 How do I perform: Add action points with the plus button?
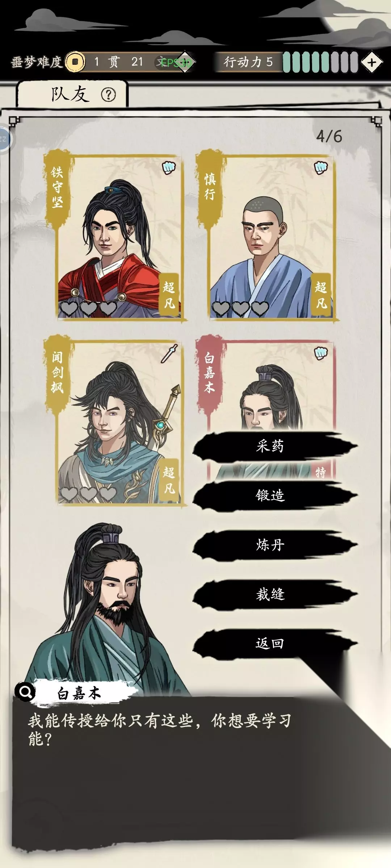coord(371,62)
